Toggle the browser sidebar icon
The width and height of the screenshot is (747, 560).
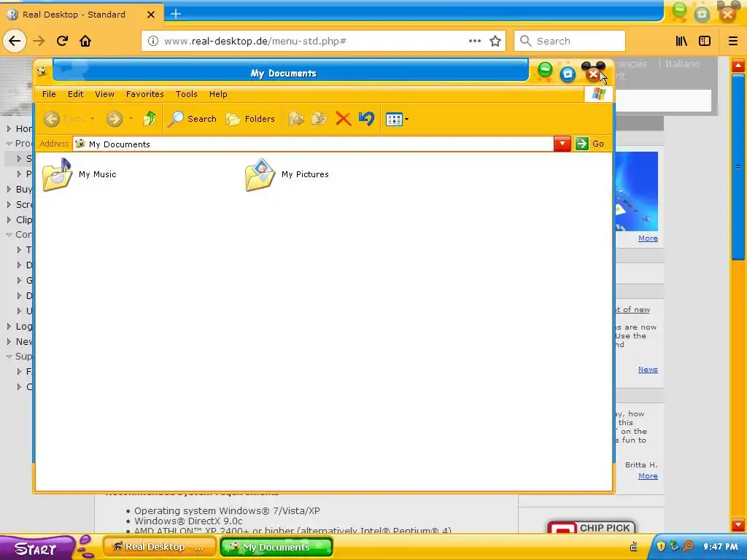point(705,41)
